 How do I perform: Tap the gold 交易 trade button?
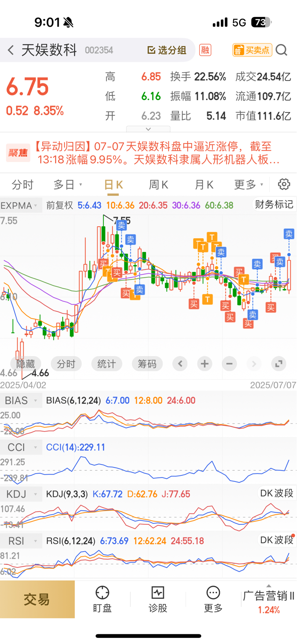click(x=37, y=599)
